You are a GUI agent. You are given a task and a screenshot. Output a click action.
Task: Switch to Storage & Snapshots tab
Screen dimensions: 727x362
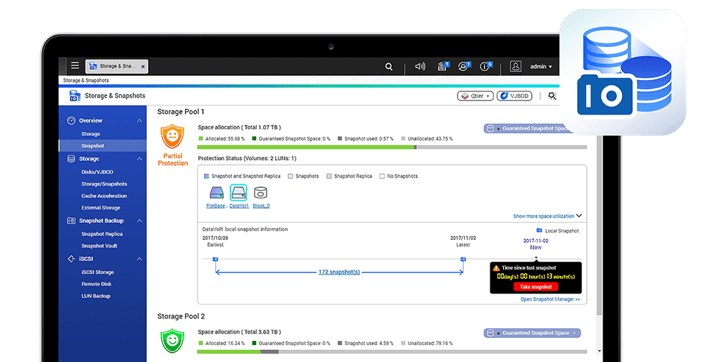[117, 66]
